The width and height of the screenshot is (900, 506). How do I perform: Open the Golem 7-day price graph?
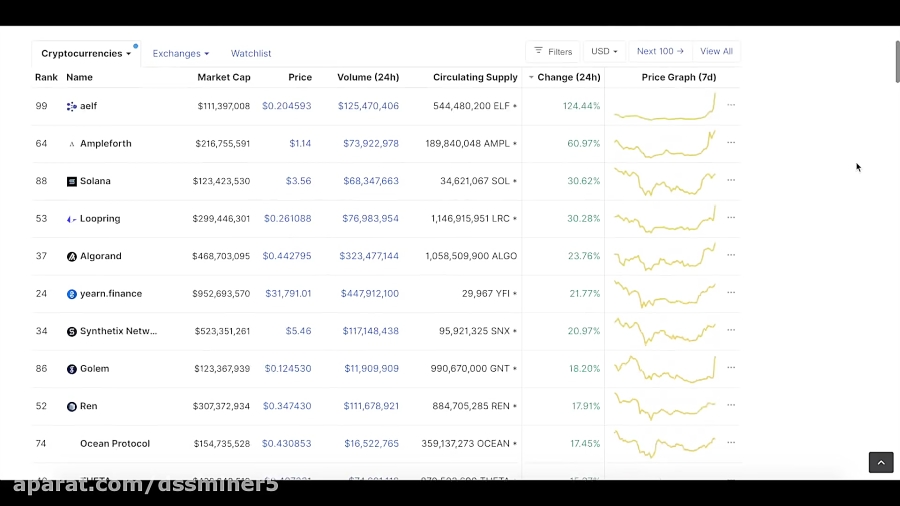click(665, 369)
